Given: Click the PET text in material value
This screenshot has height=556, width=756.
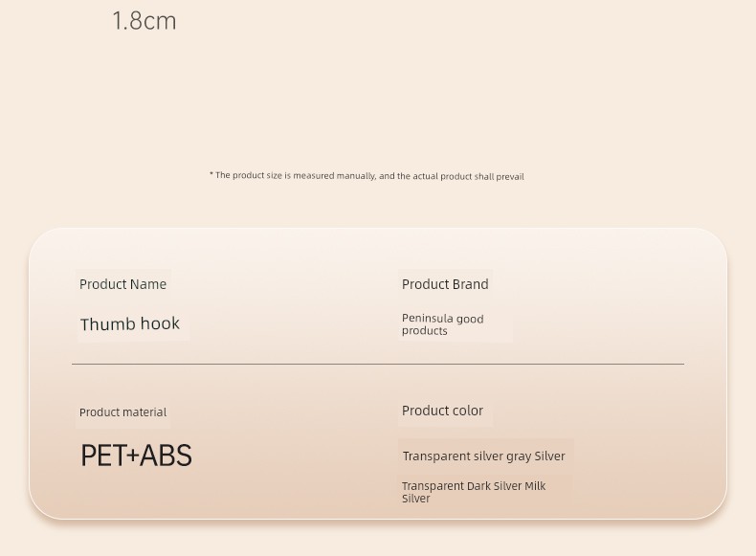Looking at the screenshot, I should [102, 456].
